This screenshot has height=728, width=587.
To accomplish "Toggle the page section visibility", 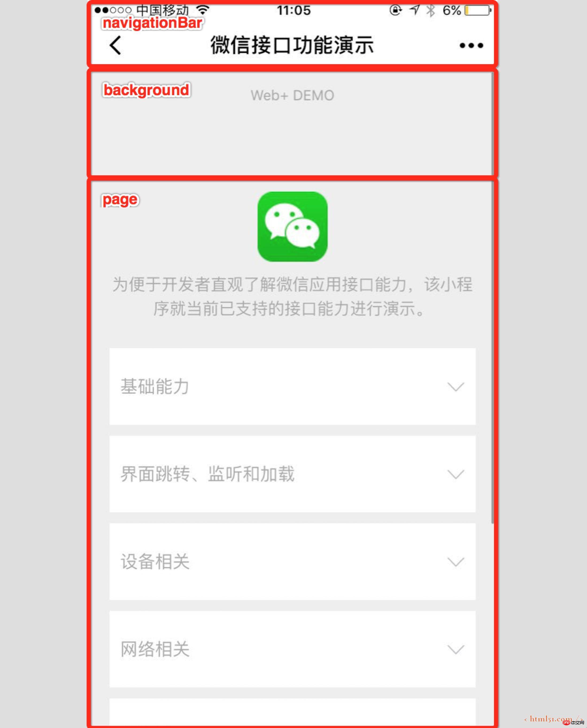I will pos(119,199).
